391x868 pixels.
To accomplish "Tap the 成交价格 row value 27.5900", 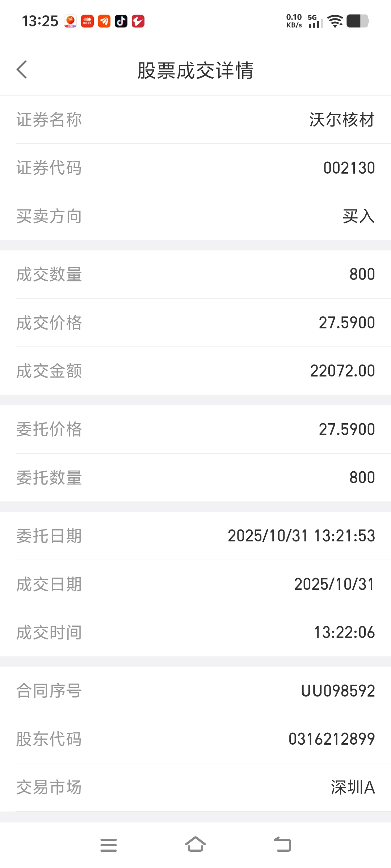I will tap(347, 323).
